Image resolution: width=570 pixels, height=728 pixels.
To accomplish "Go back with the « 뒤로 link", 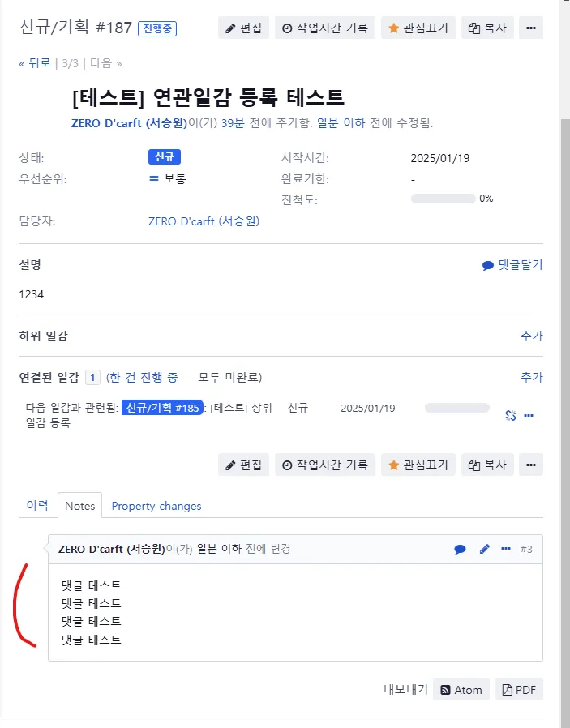I will tap(35, 62).
